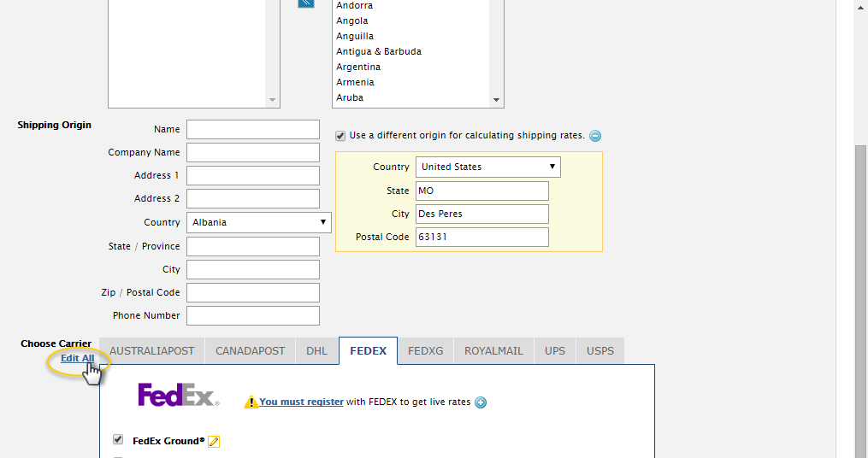Click the left list scroll-down arrow

pyautogui.click(x=272, y=100)
